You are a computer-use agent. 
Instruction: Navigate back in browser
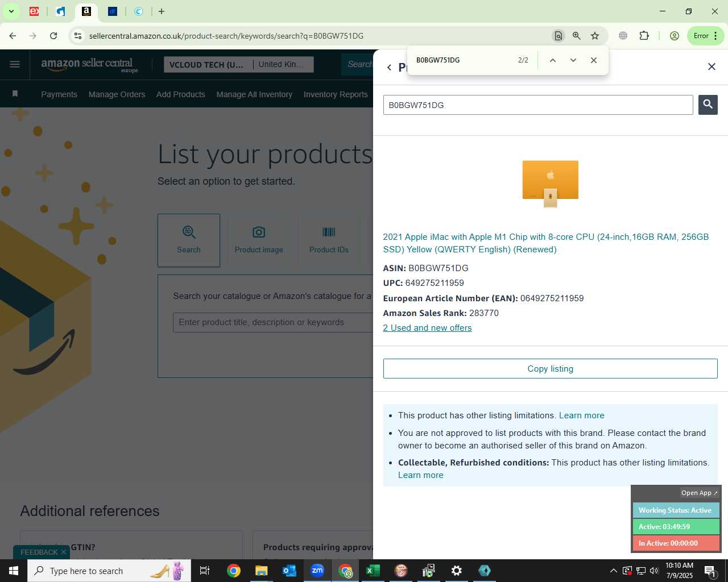(13, 36)
